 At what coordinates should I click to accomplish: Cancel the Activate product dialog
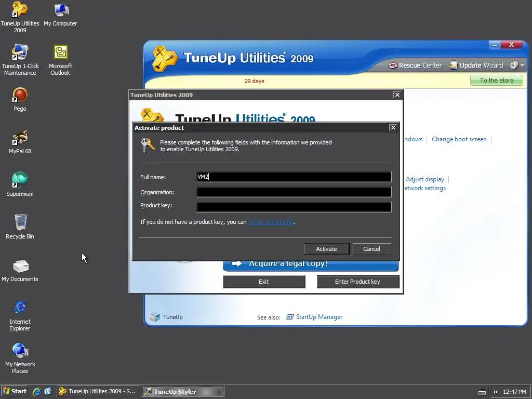371,249
